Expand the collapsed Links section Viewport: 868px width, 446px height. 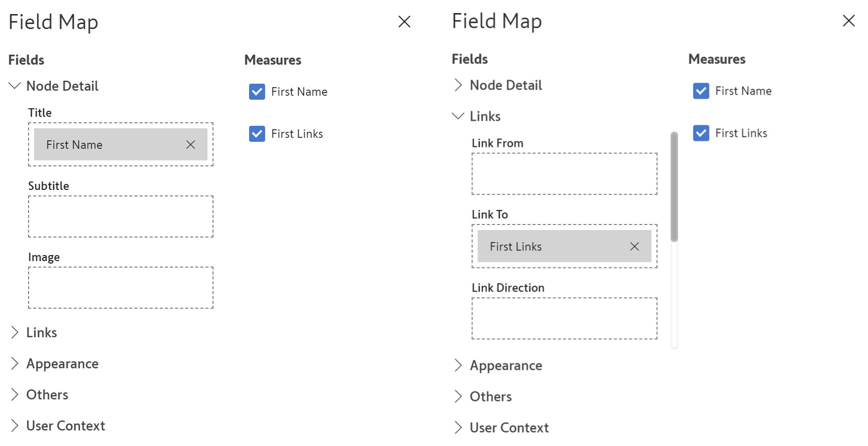tap(15, 333)
